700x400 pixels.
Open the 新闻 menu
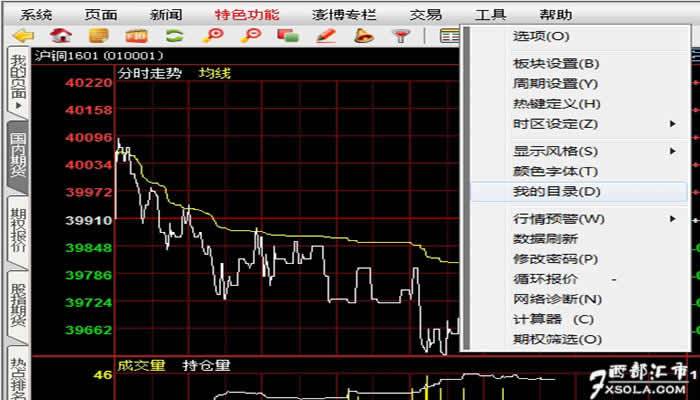166,15
